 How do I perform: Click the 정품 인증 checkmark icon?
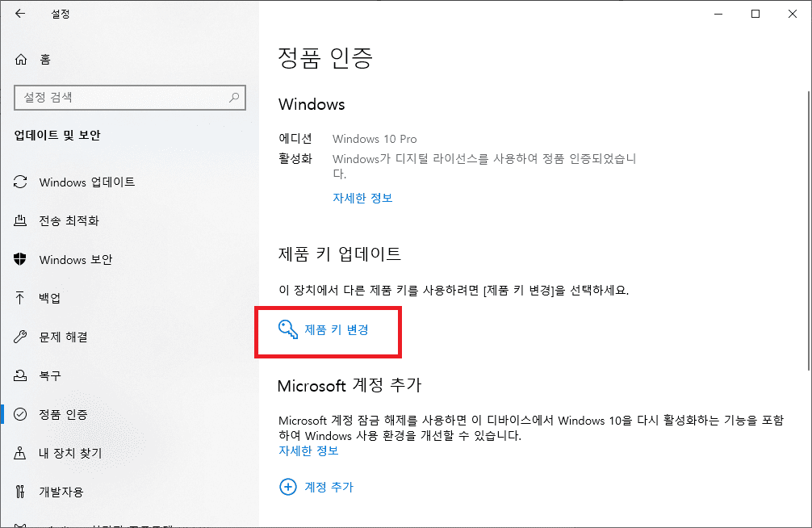pos(20,414)
